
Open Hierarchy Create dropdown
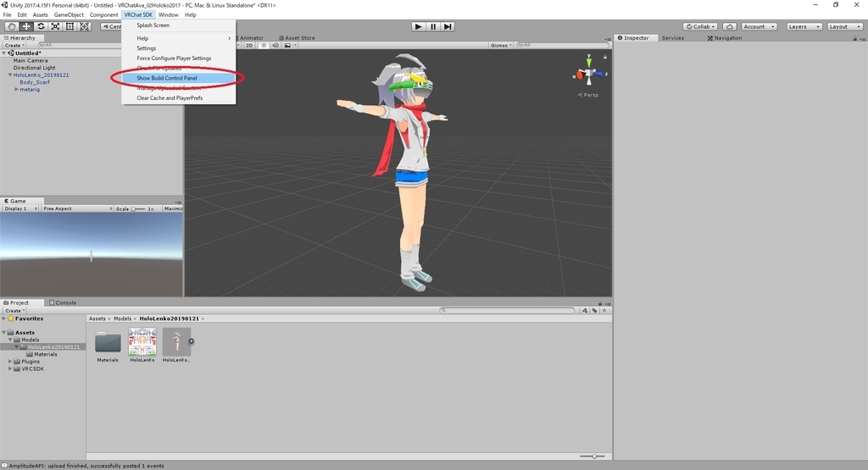(x=14, y=46)
